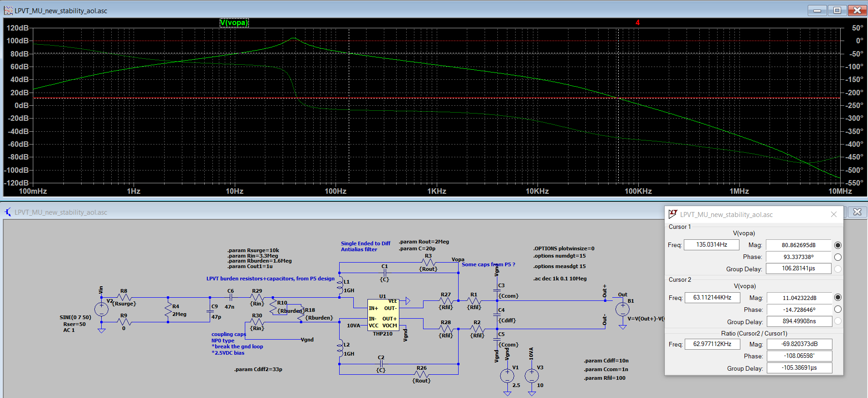Click Cursor 1 Group Delay field 106.28141µs
868x398 pixels.
tap(799, 269)
